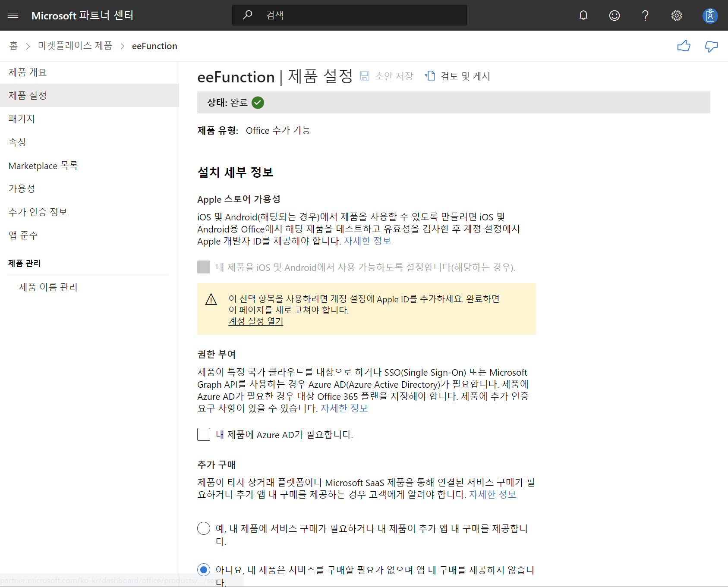This screenshot has height=587, width=728.
Task: Open help question mark
Action: 645,16
